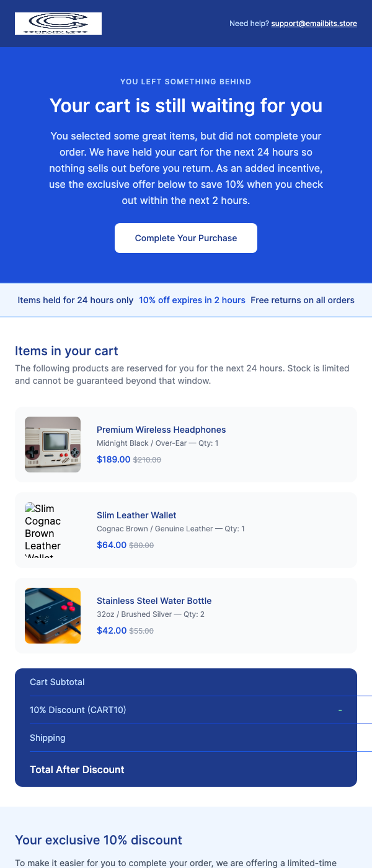This screenshot has height=868, width=372.
Task: Select the Slim Leather Wallet product title
Action: click(136, 515)
